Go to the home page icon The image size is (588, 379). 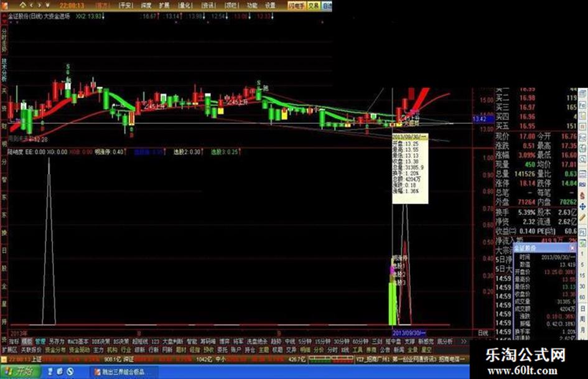(x=23, y=5)
